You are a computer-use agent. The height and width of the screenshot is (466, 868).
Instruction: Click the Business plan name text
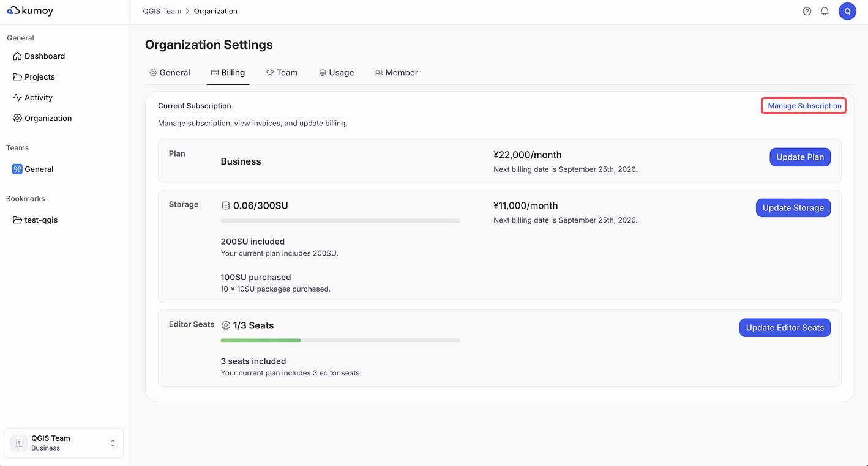click(241, 161)
